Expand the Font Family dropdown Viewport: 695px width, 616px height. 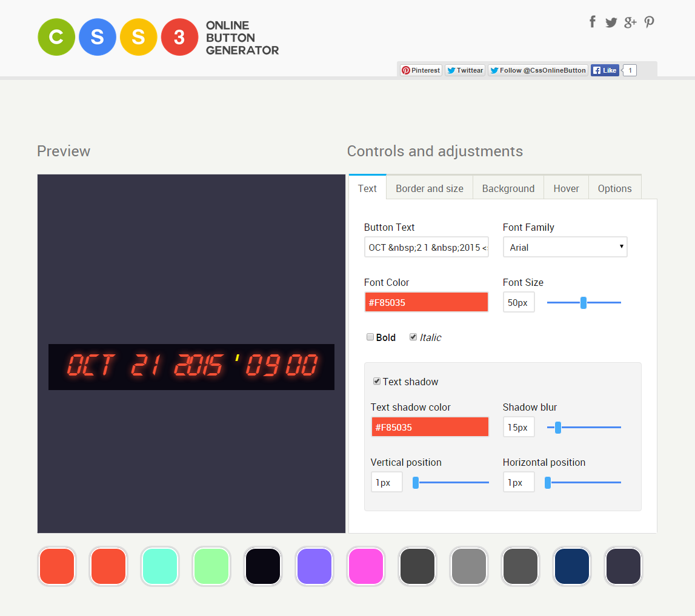565,247
